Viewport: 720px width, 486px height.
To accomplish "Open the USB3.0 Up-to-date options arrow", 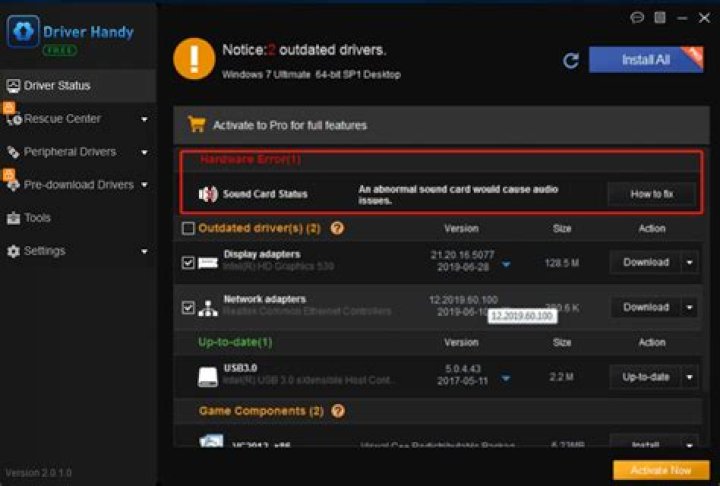I will [x=690, y=377].
